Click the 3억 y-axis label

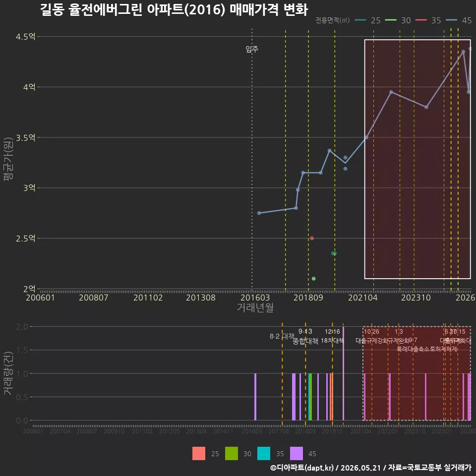(x=29, y=188)
